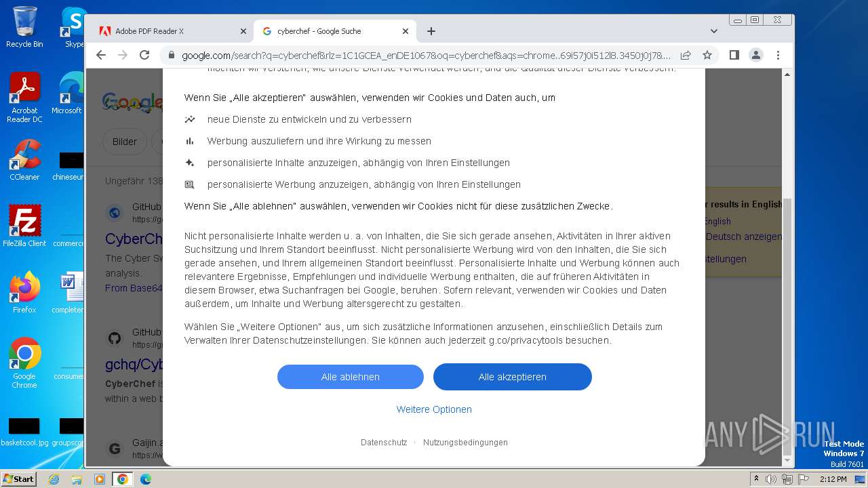Open the Windows Start menu

click(19, 479)
